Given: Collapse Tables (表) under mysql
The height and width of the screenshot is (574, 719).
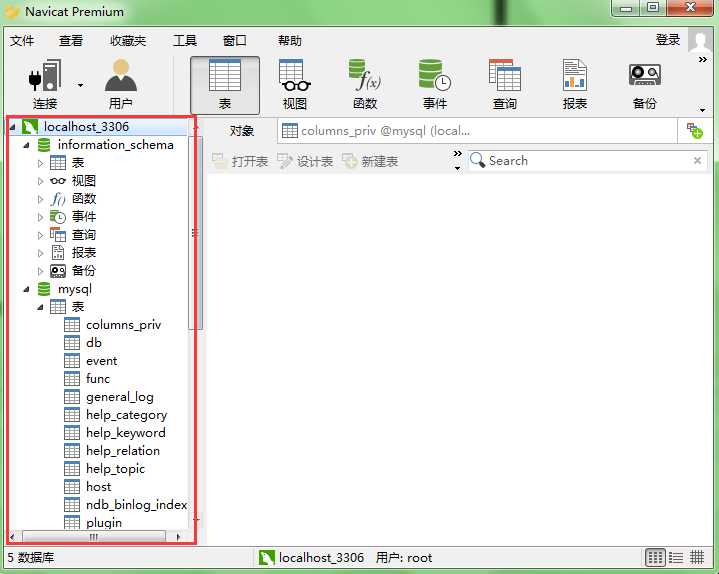Looking at the screenshot, I should 40,307.
